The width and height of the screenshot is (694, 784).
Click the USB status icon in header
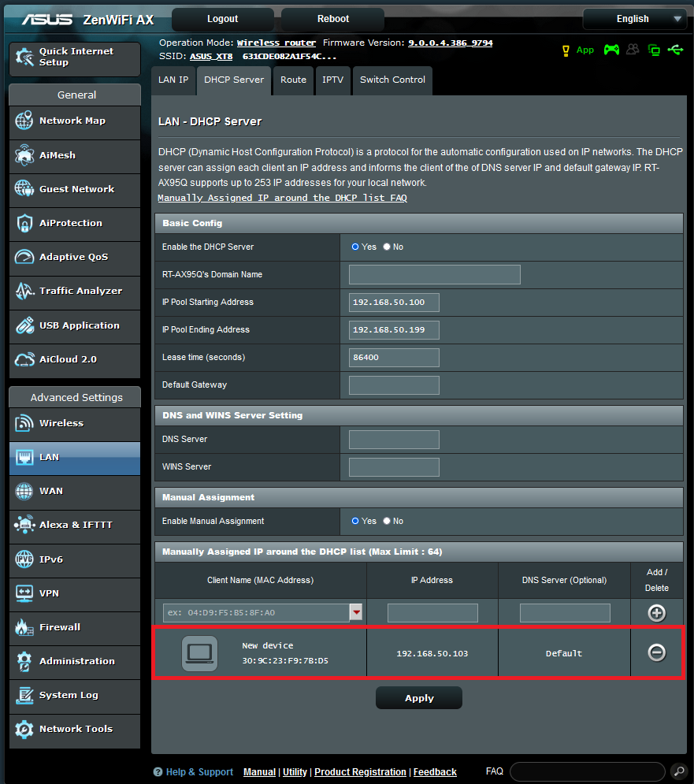pos(675,50)
